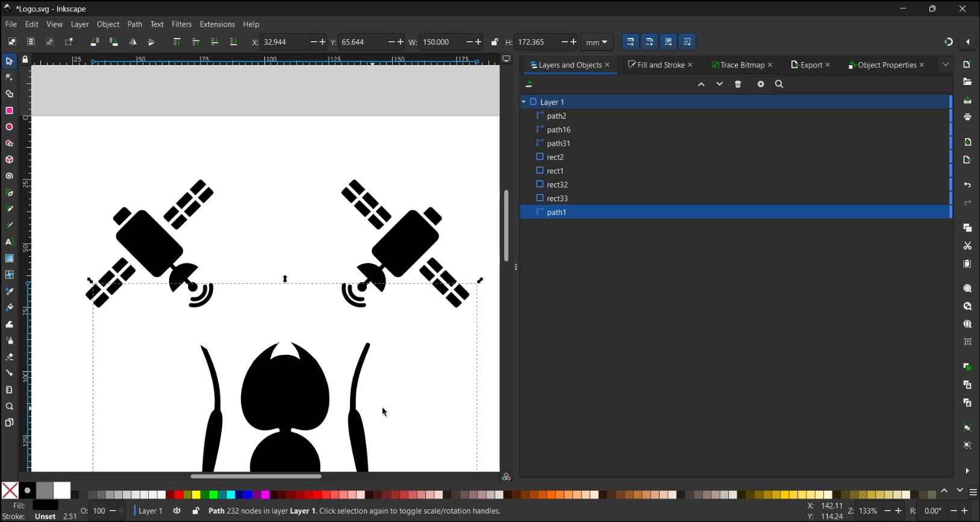The width and height of the screenshot is (980, 522).
Task: Expand commands bar overflow arrow
Action: (967, 471)
